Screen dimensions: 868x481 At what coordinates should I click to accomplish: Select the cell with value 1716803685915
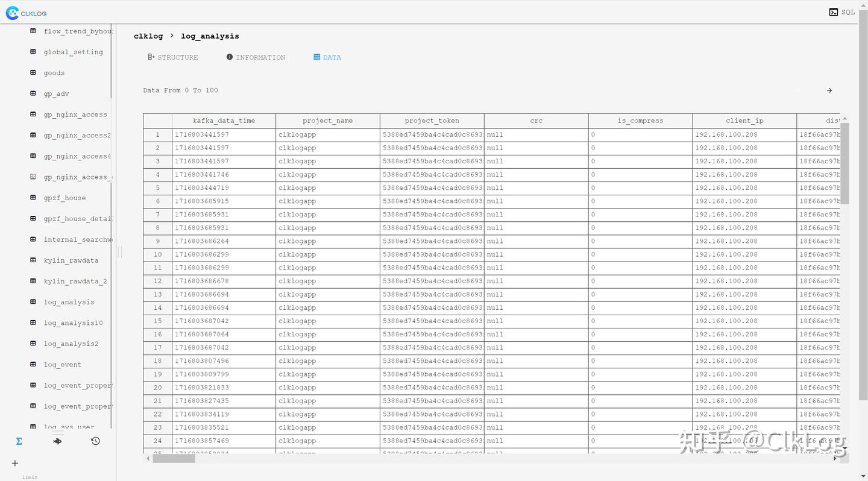coord(224,201)
